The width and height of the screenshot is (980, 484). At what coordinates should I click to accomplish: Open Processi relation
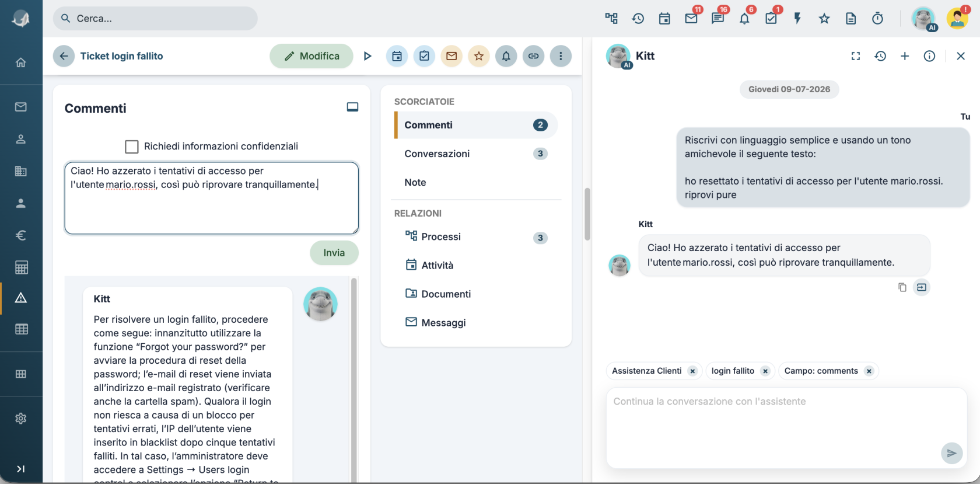pos(476,236)
